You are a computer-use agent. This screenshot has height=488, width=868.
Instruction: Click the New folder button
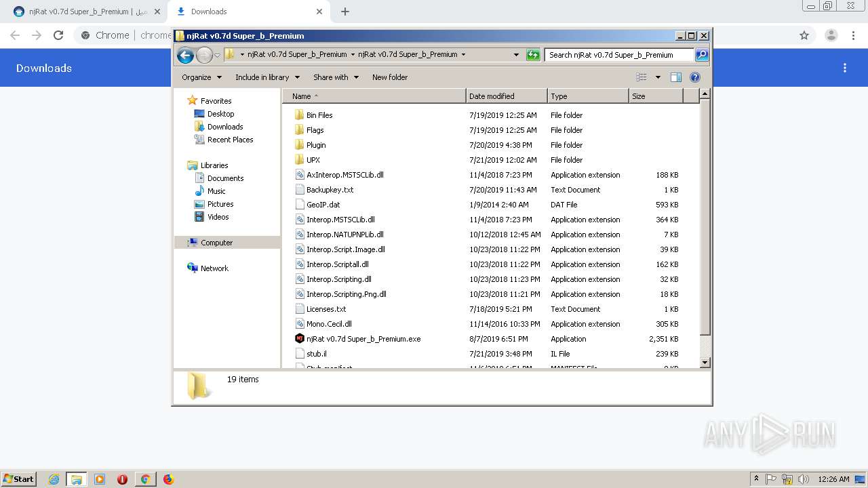point(390,77)
